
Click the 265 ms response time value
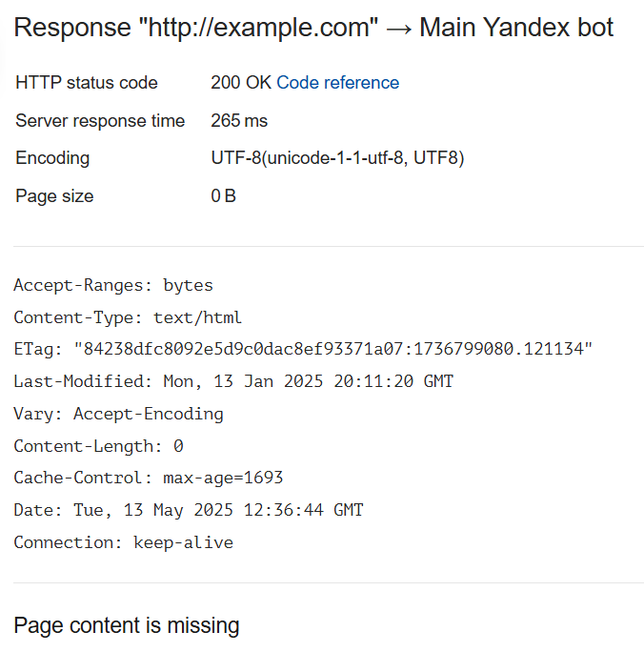pyautogui.click(x=239, y=121)
